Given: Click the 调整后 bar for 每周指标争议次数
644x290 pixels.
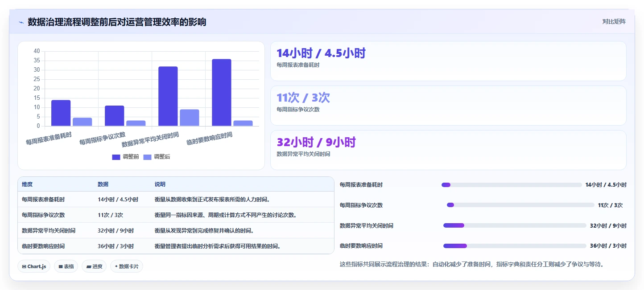Looking at the screenshot, I should pos(136,123).
